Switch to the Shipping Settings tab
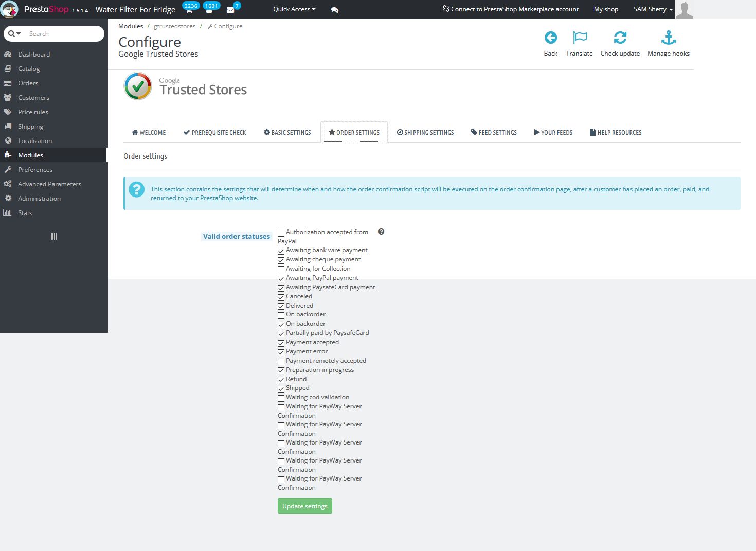This screenshot has height=551, width=756. coord(425,132)
